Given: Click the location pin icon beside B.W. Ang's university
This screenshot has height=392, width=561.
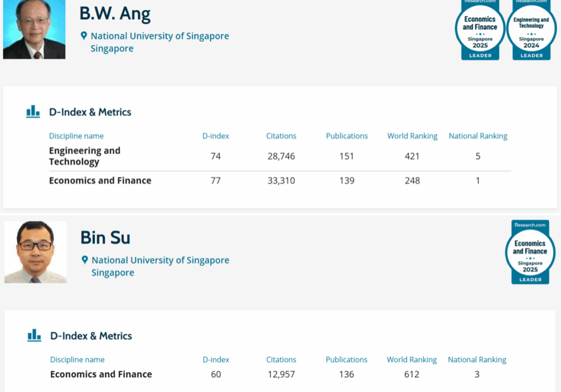Looking at the screenshot, I should tap(84, 36).
